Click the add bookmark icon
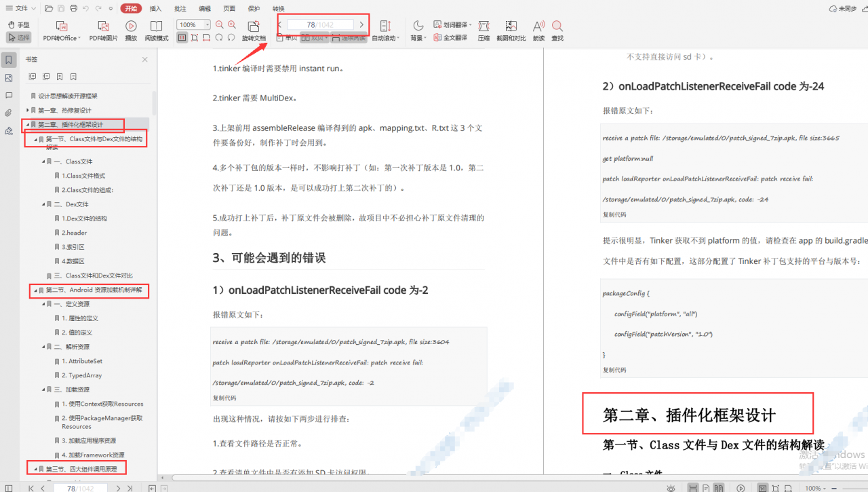Screen dimensions: 868x492 coord(60,77)
